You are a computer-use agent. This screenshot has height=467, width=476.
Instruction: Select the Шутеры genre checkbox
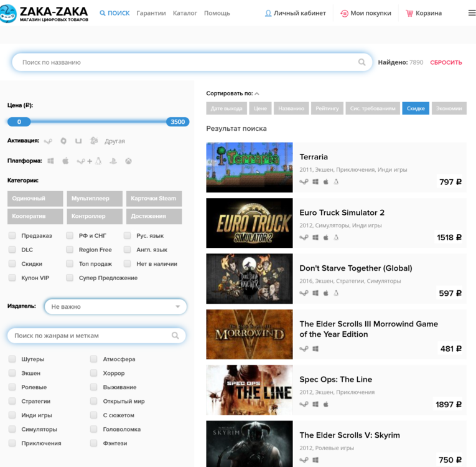(12, 359)
